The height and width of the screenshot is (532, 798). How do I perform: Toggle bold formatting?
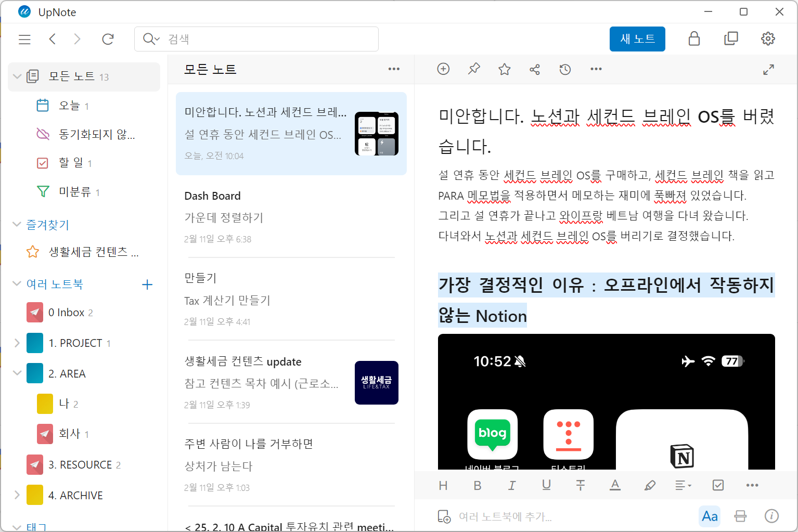click(x=478, y=486)
